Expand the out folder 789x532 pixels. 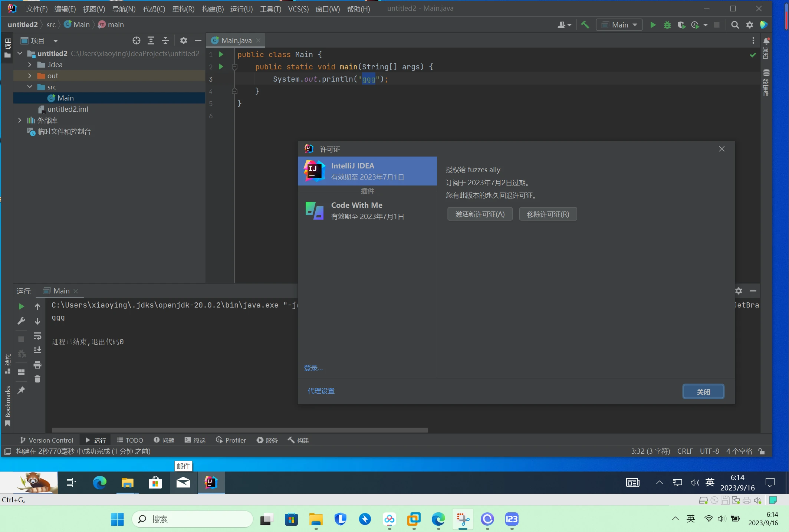click(30, 76)
